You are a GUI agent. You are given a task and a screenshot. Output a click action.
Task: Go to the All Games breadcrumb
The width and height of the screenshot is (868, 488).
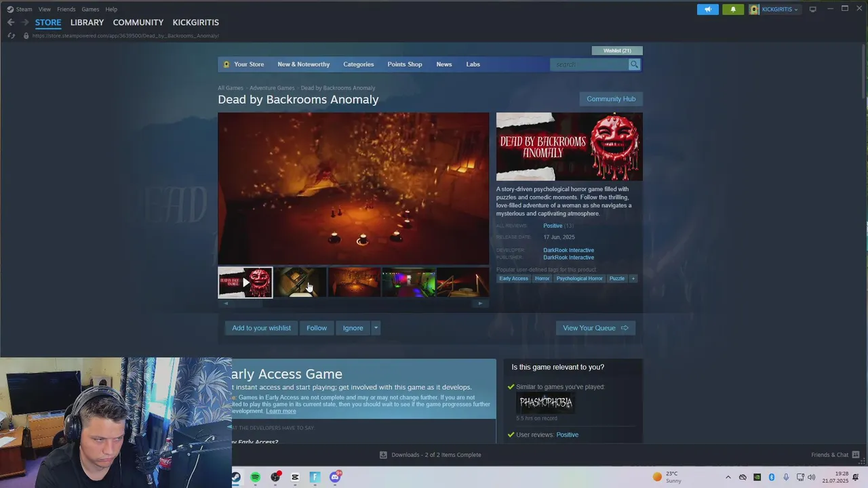[x=231, y=88]
